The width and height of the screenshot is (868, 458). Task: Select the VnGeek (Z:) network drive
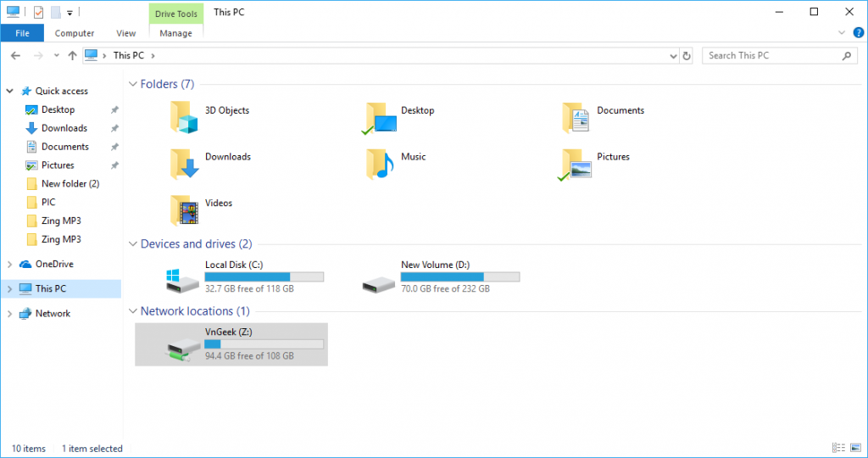231,344
